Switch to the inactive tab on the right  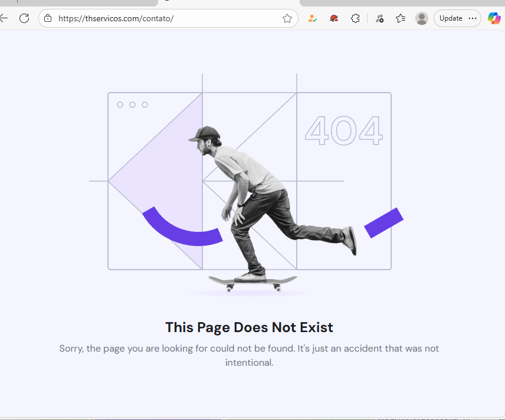pos(402,3)
